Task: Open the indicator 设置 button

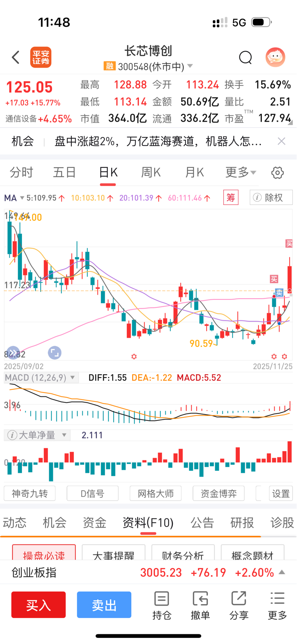Action: (x=281, y=494)
